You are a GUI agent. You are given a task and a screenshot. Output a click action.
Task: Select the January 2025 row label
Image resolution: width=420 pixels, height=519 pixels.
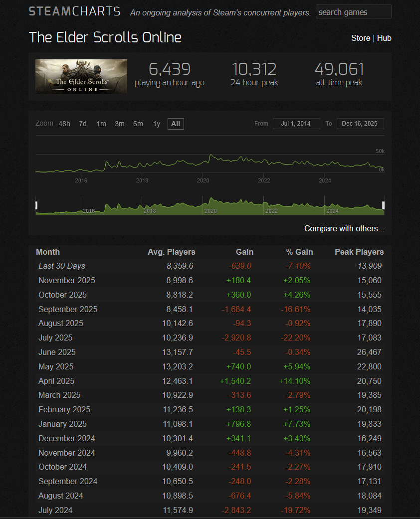pyautogui.click(x=63, y=424)
